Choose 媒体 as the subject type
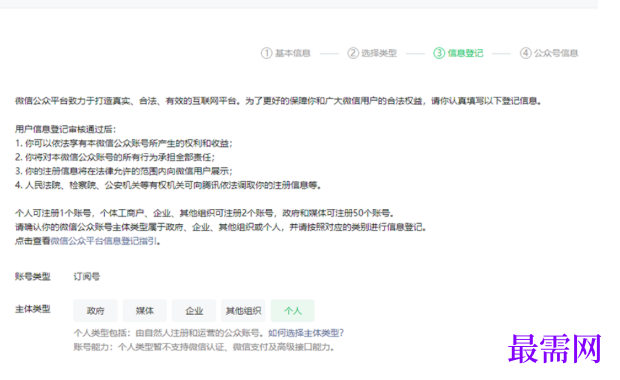 [145, 311]
